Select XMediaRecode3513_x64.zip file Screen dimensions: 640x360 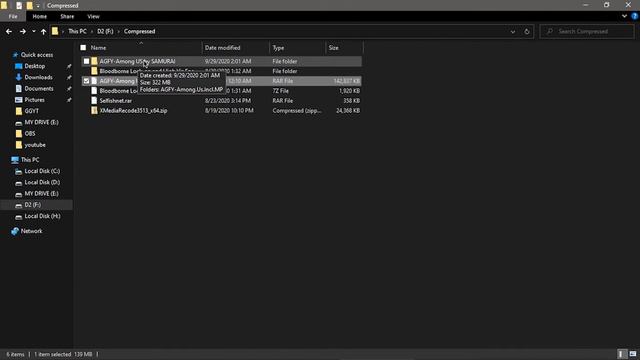pyautogui.click(x=133, y=111)
